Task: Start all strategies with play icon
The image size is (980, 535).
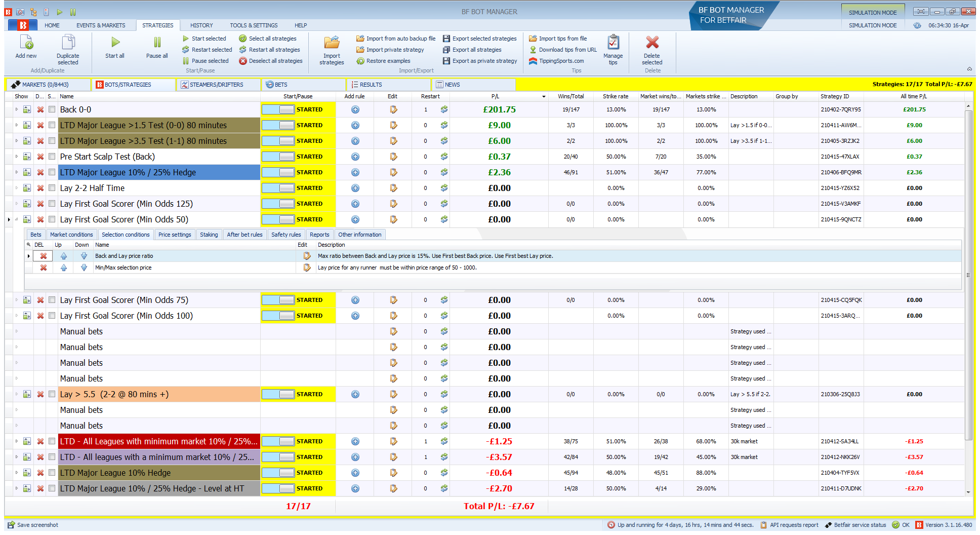Action: click(115, 43)
